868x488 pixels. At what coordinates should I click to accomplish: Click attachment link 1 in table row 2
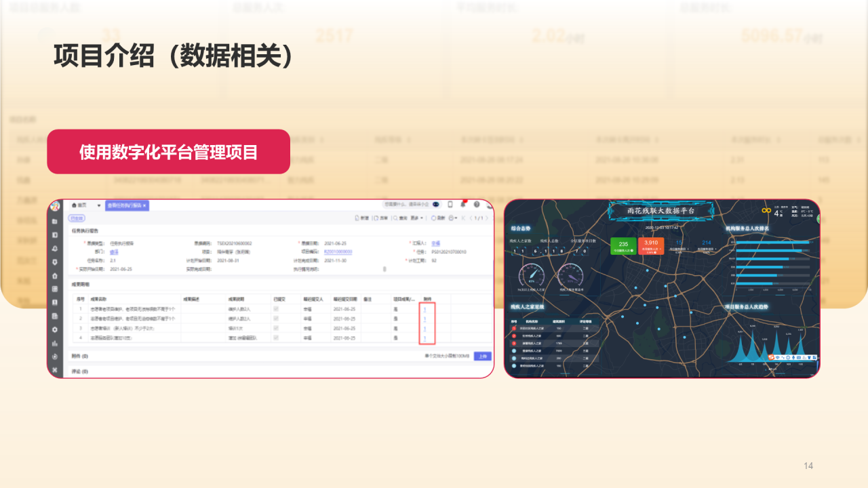425,319
